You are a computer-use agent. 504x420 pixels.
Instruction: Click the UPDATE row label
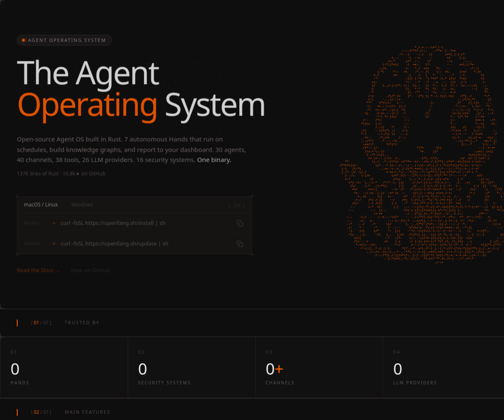(x=32, y=244)
